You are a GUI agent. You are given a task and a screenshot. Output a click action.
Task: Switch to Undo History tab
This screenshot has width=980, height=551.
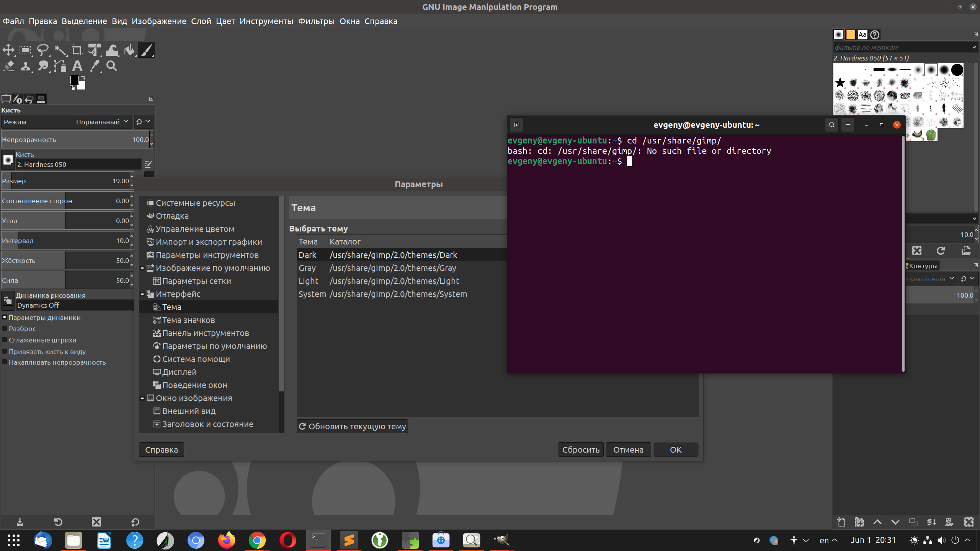29,99
